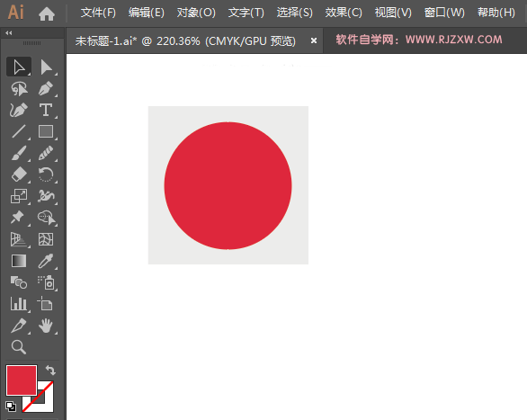
Task: Select the Pen tool
Action: 46,89
